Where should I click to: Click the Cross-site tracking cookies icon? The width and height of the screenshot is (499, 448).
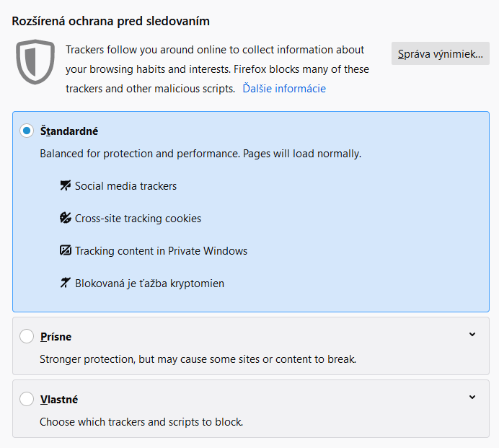click(x=66, y=219)
